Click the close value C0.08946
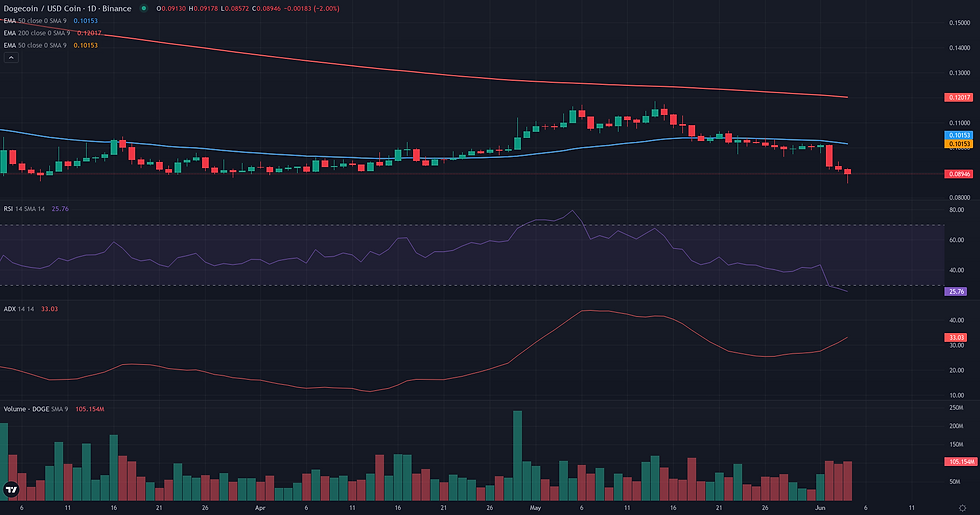Viewport: 980px width, 515px height. pos(268,9)
